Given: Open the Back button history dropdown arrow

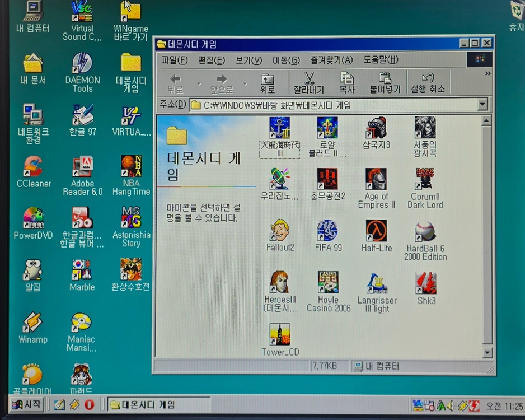Looking at the screenshot, I should coord(199,84).
